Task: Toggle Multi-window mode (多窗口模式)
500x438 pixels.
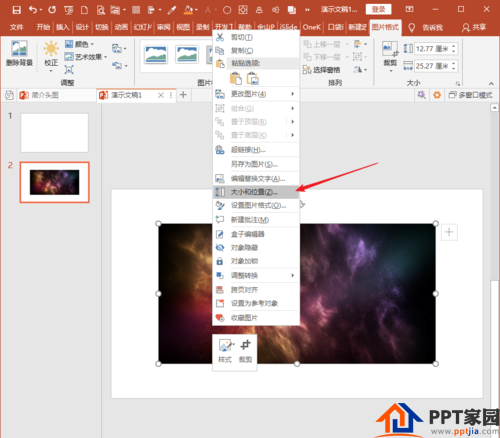Action: 470,95
